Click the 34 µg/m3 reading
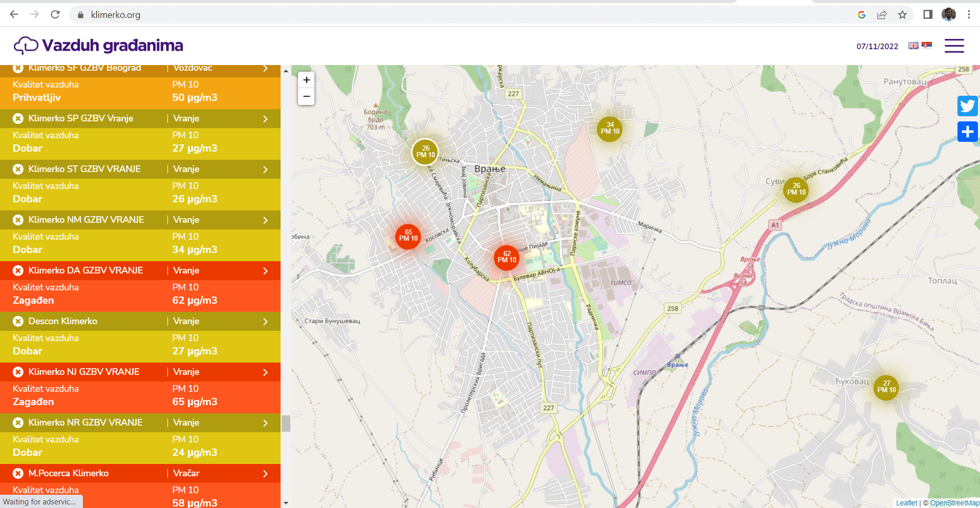980x508 pixels. (195, 250)
